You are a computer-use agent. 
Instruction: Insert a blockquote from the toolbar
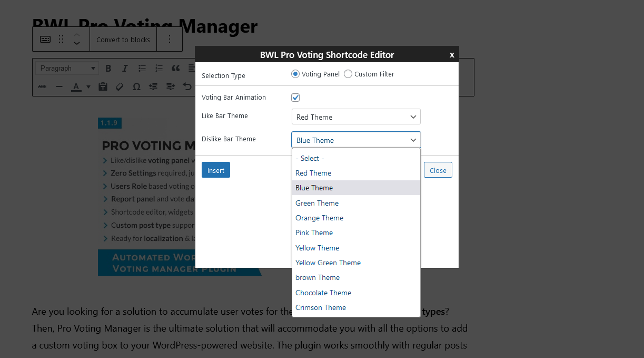click(x=176, y=67)
